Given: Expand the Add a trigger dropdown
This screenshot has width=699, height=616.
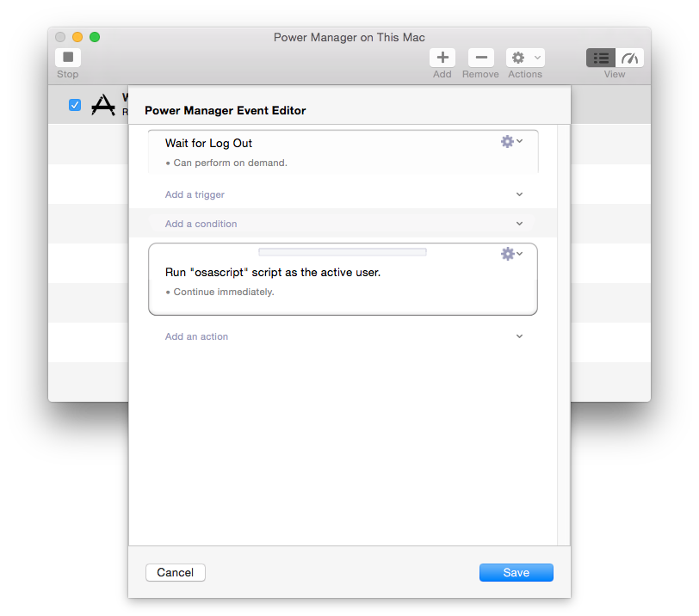Looking at the screenshot, I should pyautogui.click(x=519, y=194).
